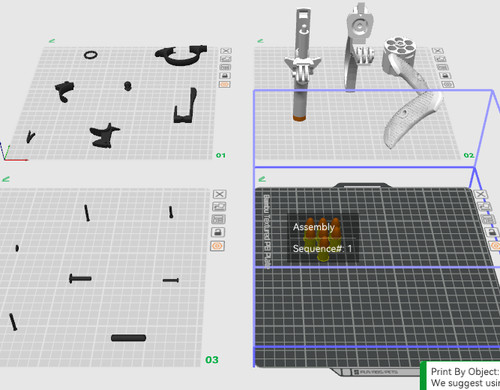Select the wide rod on plate 03
Image resolution: width=500 pixels, height=390 pixels.
click(128, 338)
